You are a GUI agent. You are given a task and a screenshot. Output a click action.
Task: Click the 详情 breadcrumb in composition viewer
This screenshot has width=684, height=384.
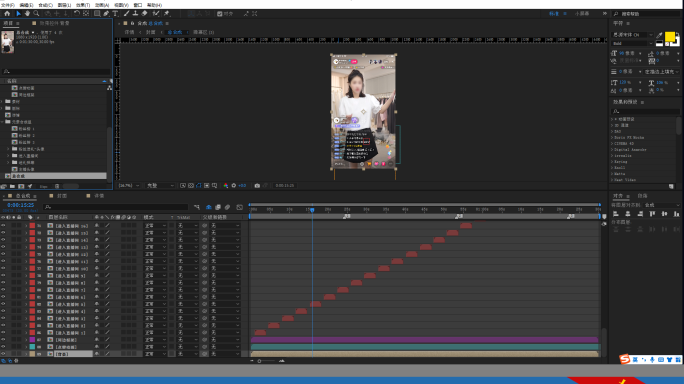(129, 32)
